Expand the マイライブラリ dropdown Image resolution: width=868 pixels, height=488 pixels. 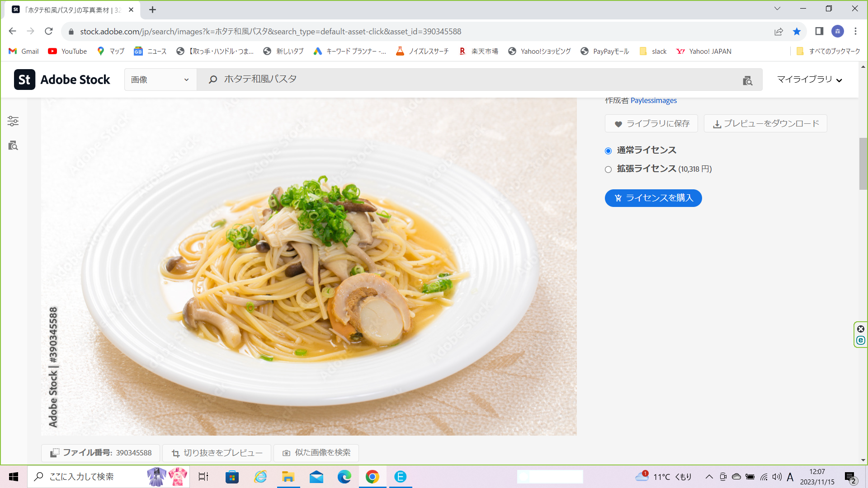pos(810,80)
